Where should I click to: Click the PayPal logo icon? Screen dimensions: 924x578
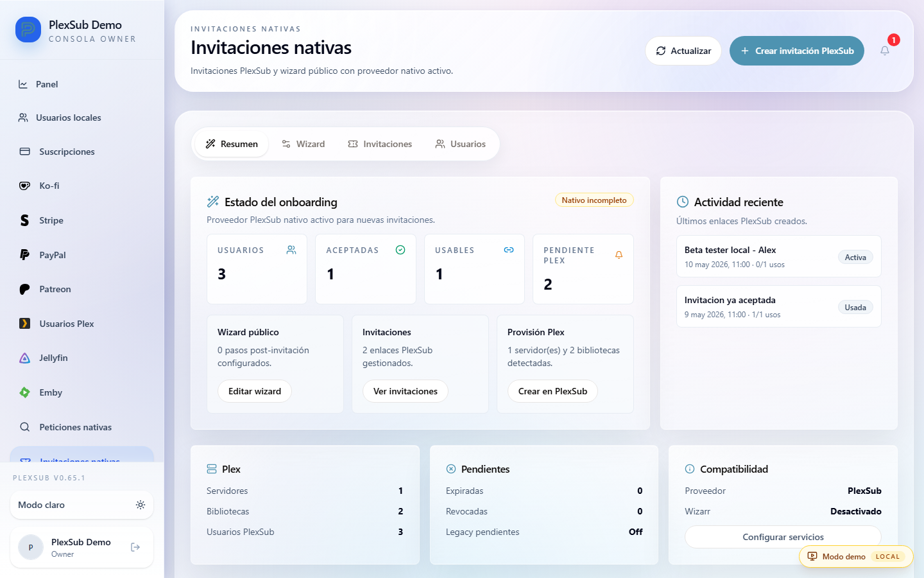click(25, 255)
